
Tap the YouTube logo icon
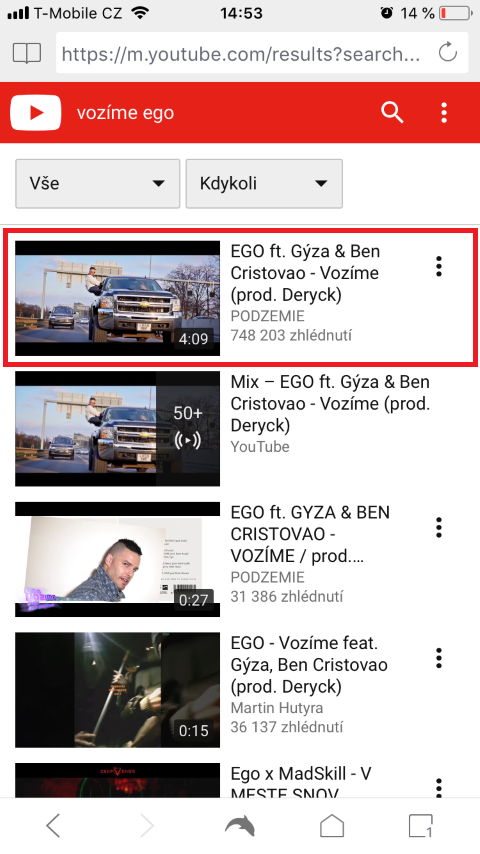tap(35, 112)
